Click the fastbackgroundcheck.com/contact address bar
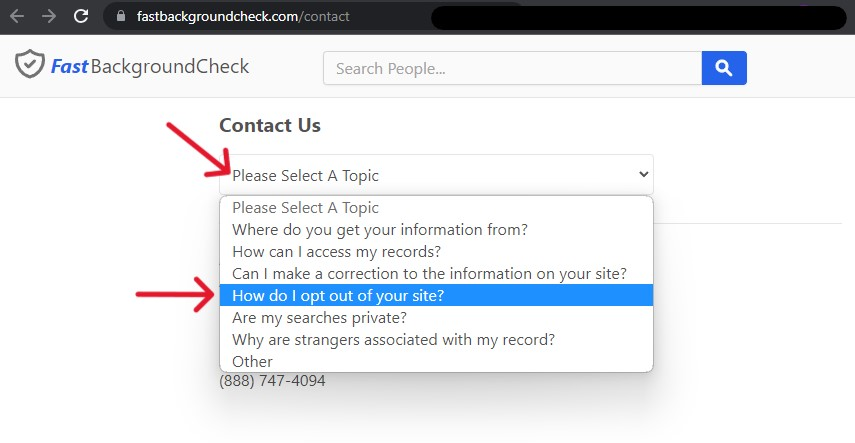Viewport: 855px width, 443px height. tap(243, 16)
